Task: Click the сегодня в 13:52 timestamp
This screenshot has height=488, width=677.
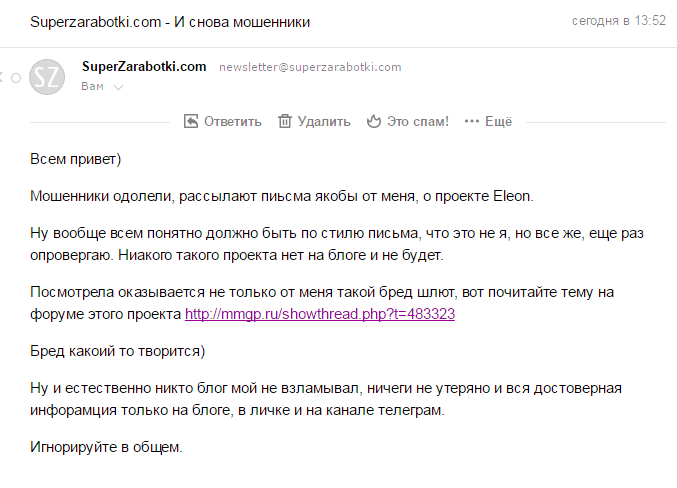Action: point(618,21)
